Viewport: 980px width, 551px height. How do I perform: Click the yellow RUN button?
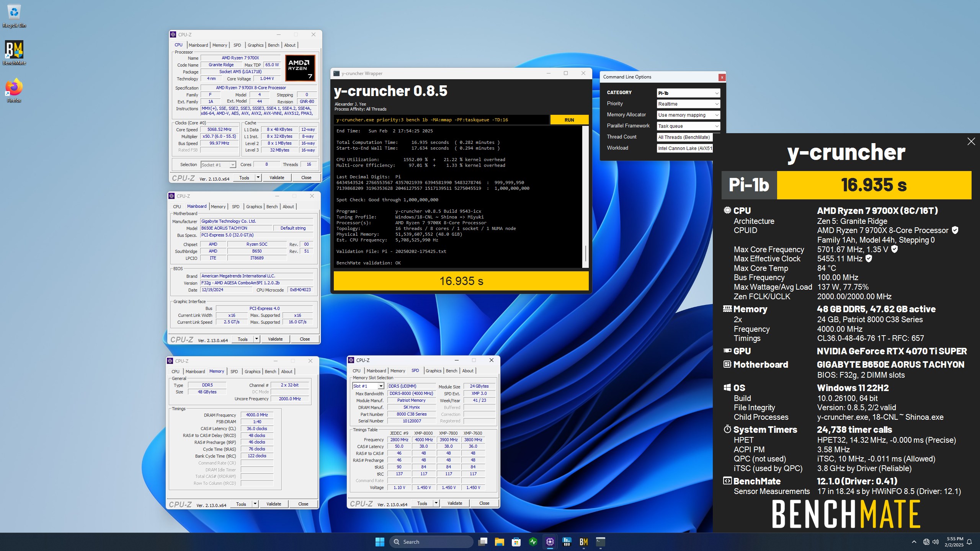(x=569, y=120)
